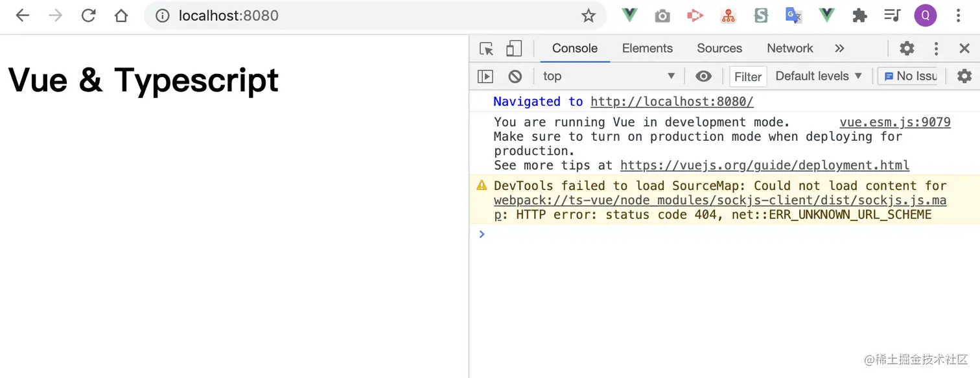Open the second Vue extension icon
This screenshot has height=378, width=980.
[x=827, y=16]
